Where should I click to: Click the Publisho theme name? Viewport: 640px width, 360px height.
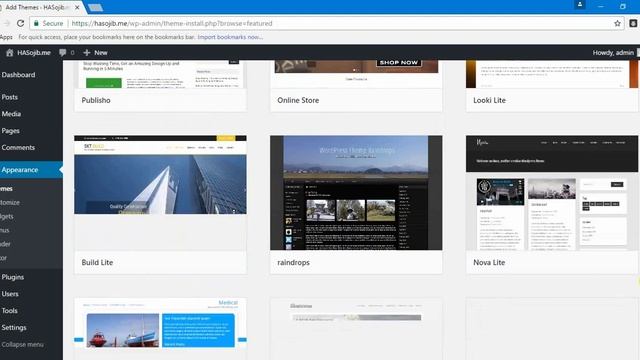tap(96, 100)
